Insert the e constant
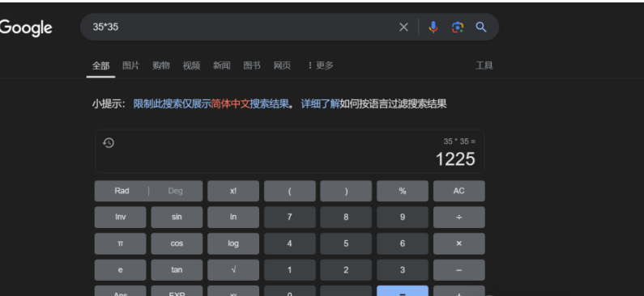This screenshot has width=644, height=296. point(121,270)
